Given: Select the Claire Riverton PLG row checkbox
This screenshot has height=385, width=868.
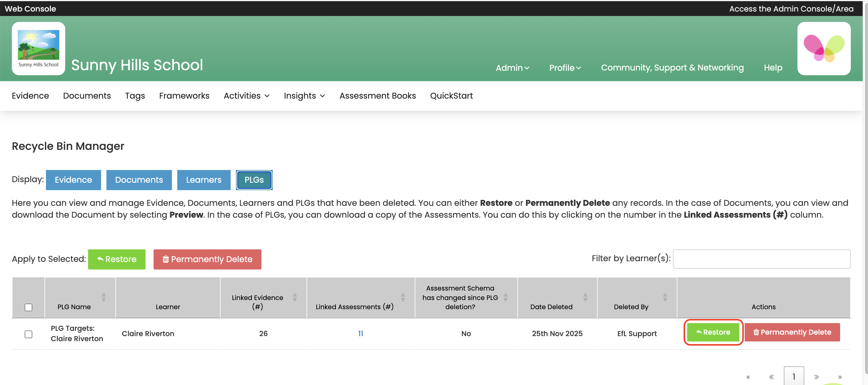Looking at the screenshot, I should 28,334.
